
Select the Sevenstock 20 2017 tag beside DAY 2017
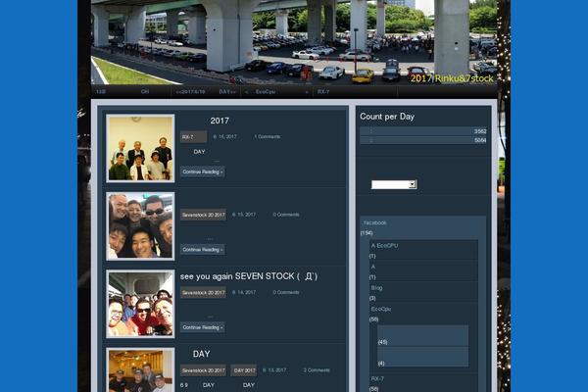tap(203, 370)
